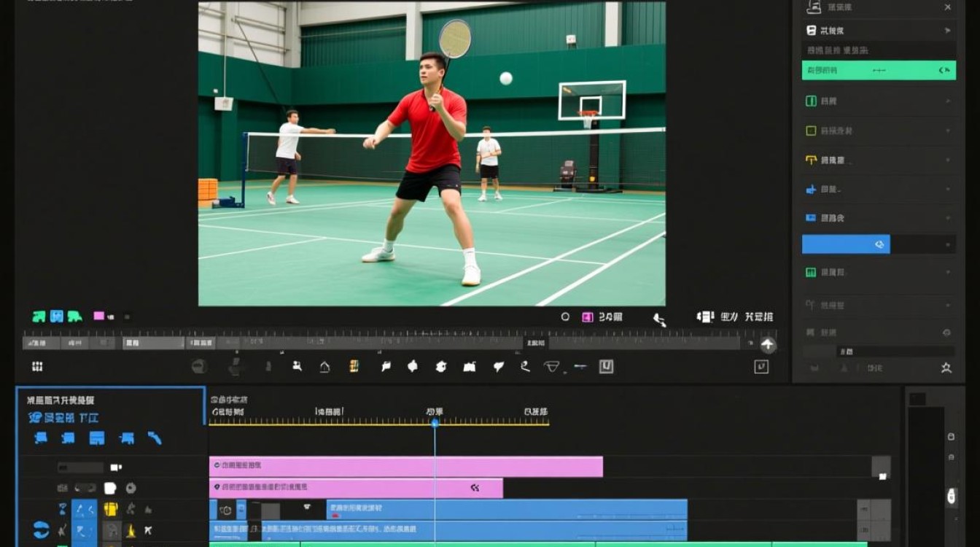Click the star icon at the right panel bottom
The height and width of the screenshot is (547, 980).
[x=946, y=368]
